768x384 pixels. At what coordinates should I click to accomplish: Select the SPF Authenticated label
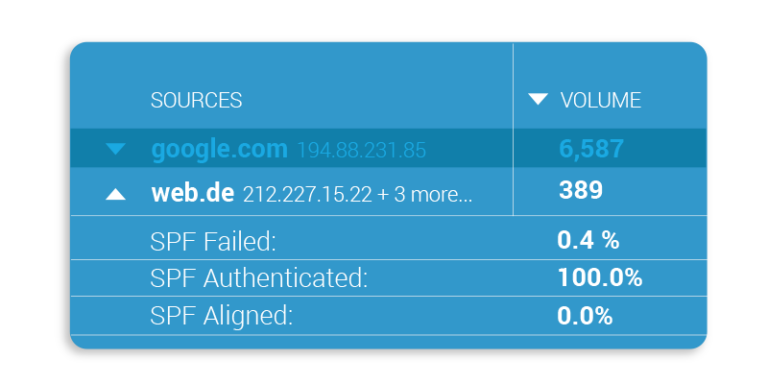[x=259, y=279]
